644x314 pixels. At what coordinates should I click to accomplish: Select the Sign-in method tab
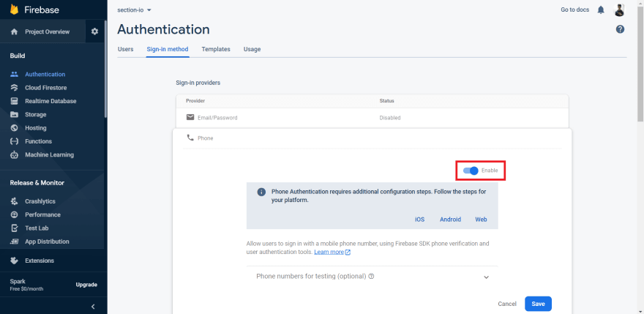[168, 49]
